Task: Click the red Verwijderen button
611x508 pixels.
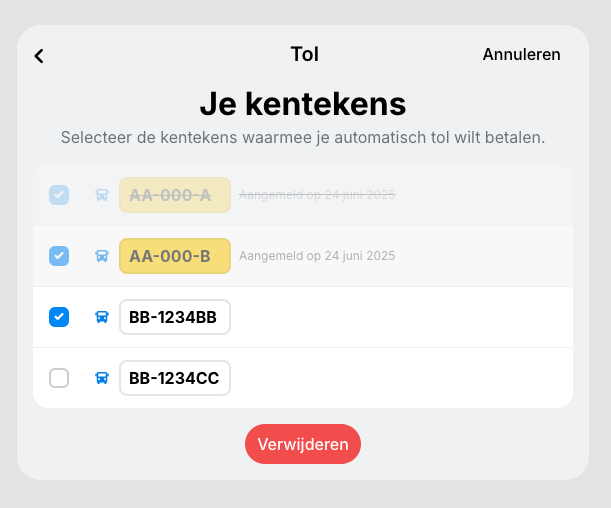Action: [303, 444]
